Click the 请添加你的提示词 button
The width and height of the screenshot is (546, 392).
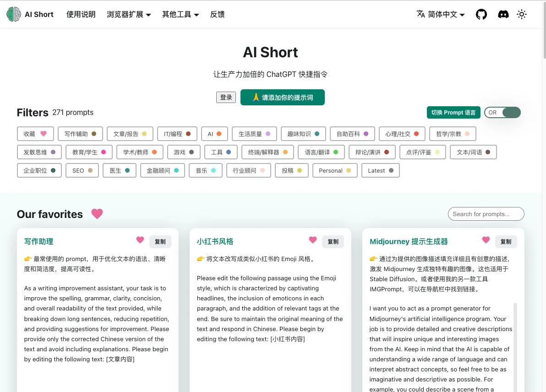pos(283,97)
